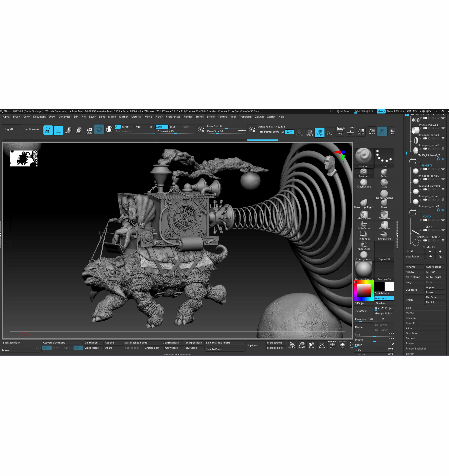Pick a color in the color picker square
The width and height of the screenshot is (449, 476).
(x=364, y=290)
